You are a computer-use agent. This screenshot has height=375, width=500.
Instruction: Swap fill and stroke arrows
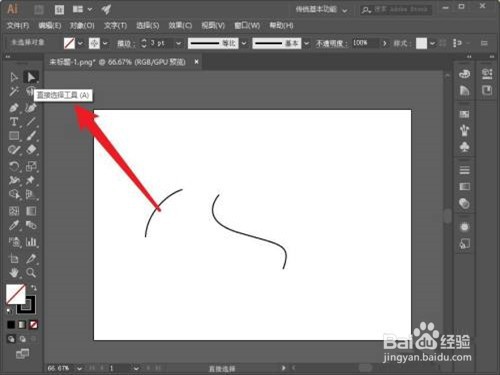[x=33, y=287]
